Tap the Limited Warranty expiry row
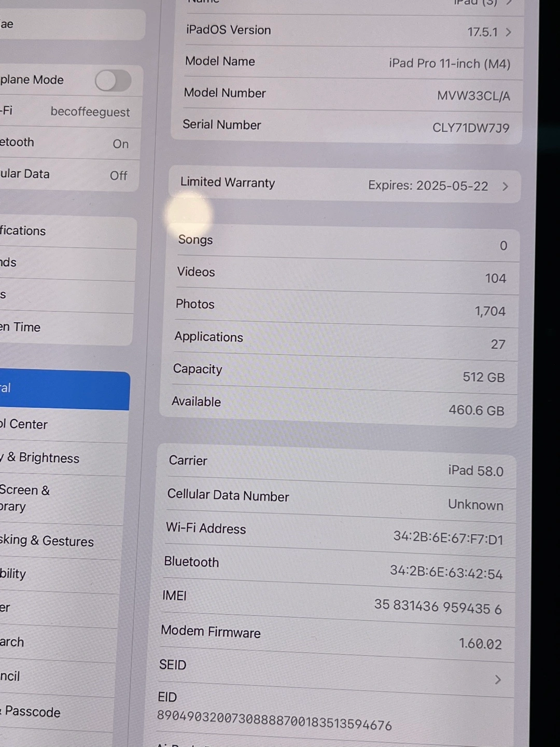The image size is (560, 747). pos(345,185)
